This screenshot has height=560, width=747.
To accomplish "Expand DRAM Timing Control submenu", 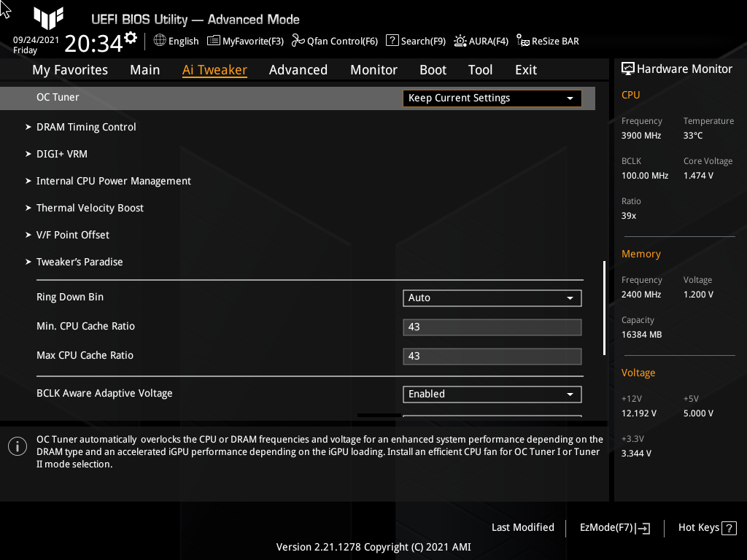I will (86, 127).
